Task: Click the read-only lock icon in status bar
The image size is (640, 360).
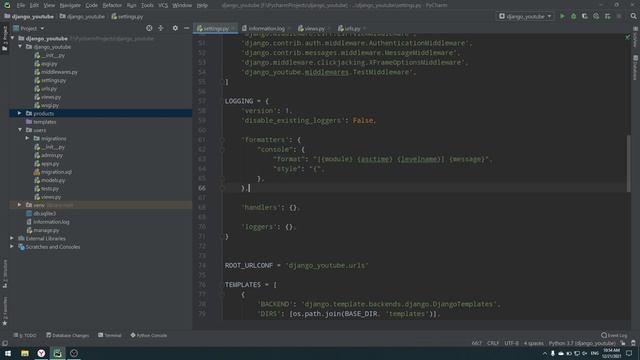Action: (x=623, y=343)
